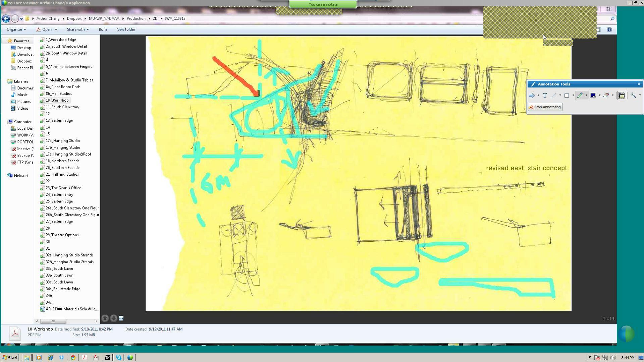644x362 pixels.
Task: Select the line drawing tool
Action: (554, 96)
